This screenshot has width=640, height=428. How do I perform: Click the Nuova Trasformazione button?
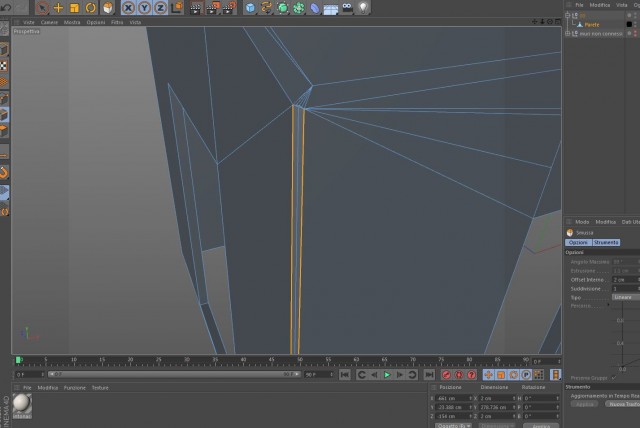click(622, 404)
